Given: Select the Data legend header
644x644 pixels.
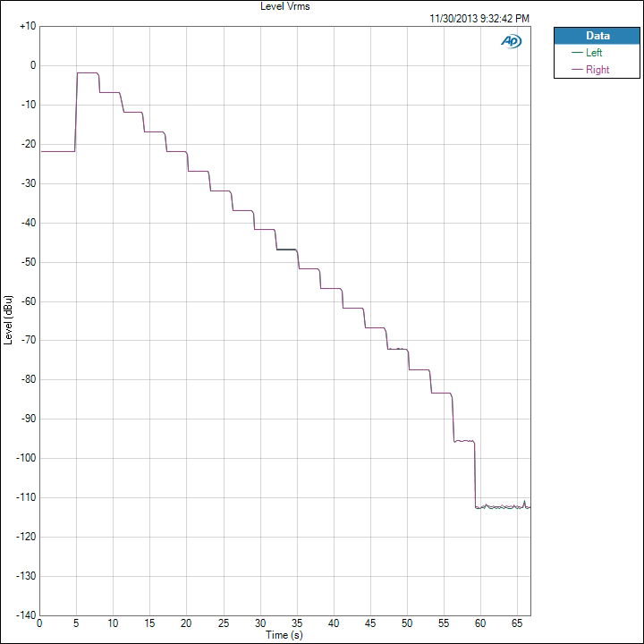Looking at the screenshot, I should (597, 36).
